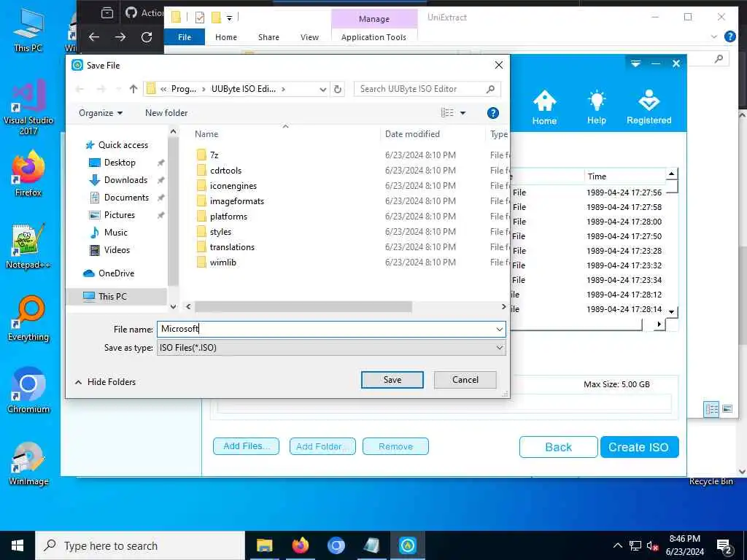Select This PC in navigation pane
This screenshot has width=747, height=560.
click(x=112, y=296)
